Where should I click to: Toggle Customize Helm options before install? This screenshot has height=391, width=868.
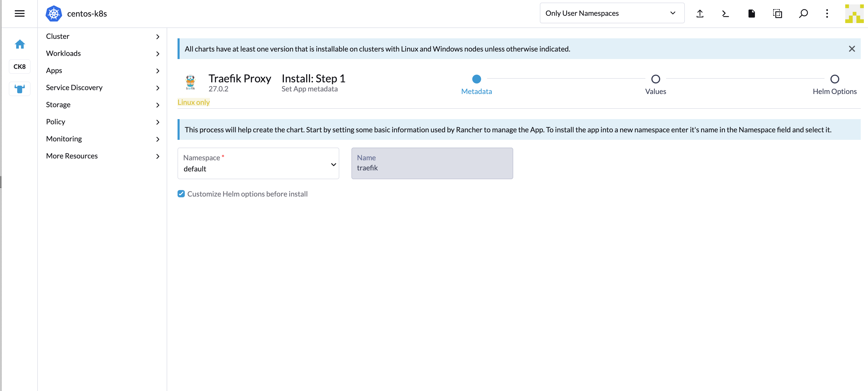point(181,193)
